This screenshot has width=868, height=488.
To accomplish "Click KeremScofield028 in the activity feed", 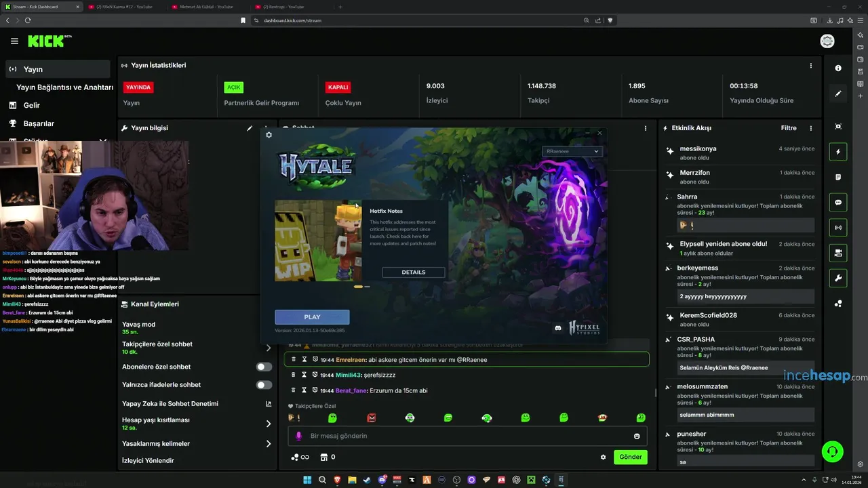I will click(708, 316).
